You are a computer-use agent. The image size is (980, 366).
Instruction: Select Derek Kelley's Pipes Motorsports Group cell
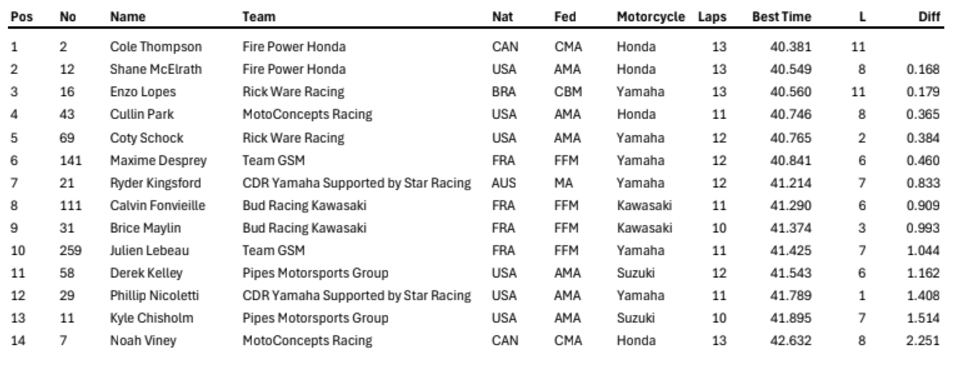coord(315,273)
